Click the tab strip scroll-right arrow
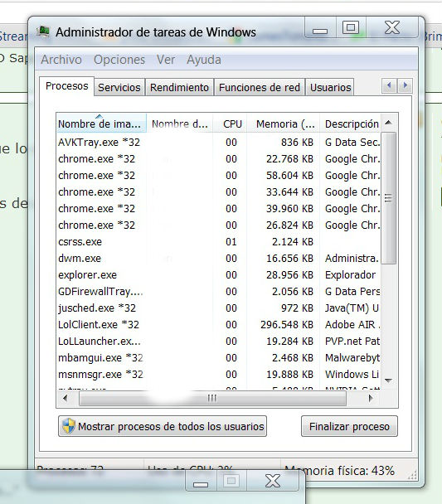The height and width of the screenshot is (504, 442). click(405, 85)
